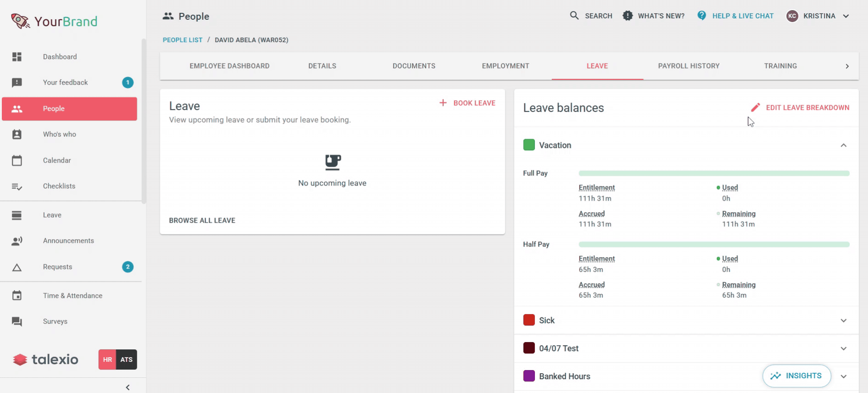Click Book Leave button
Image resolution: width=868 pixels, height=393 pixels.
(467, 103)
